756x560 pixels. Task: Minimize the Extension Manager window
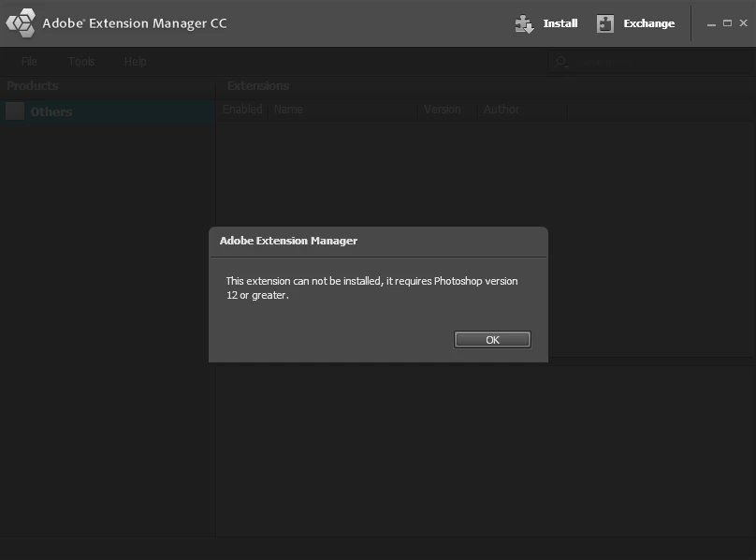711,23
